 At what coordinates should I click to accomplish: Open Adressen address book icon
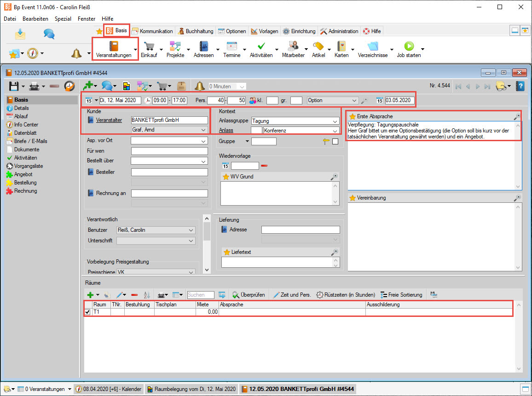pos(204,46)
